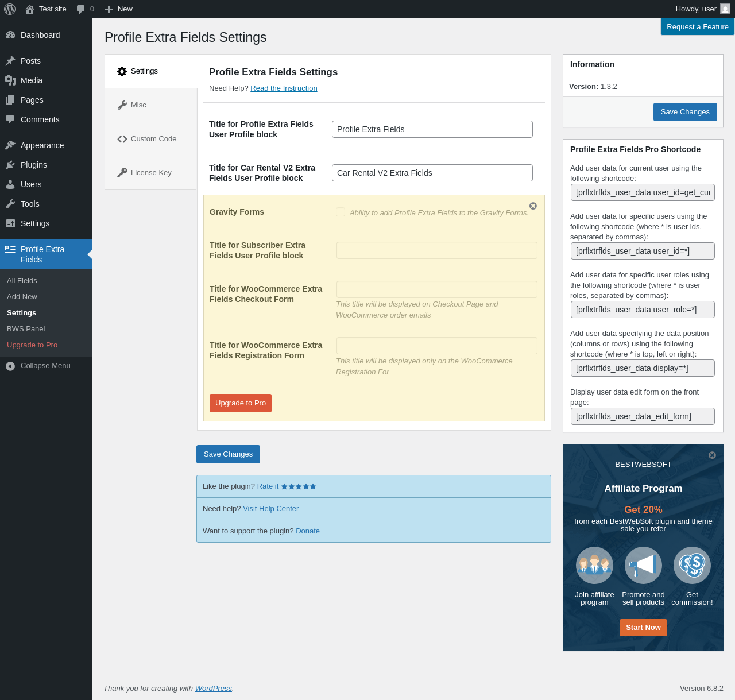Screen dimensions: 735x700
Task: Click the WordPress logo icon
Action: (10, 9)
